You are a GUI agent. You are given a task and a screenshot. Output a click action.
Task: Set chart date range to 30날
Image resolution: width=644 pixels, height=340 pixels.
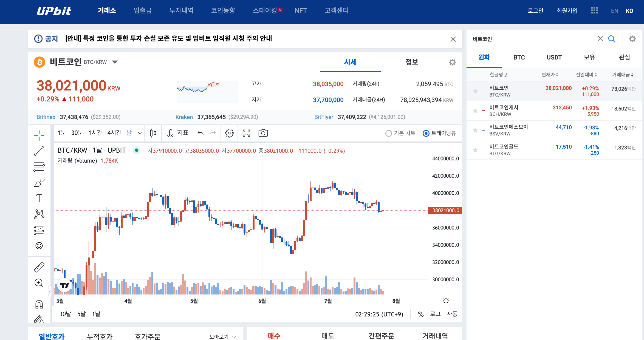point(65,314)
